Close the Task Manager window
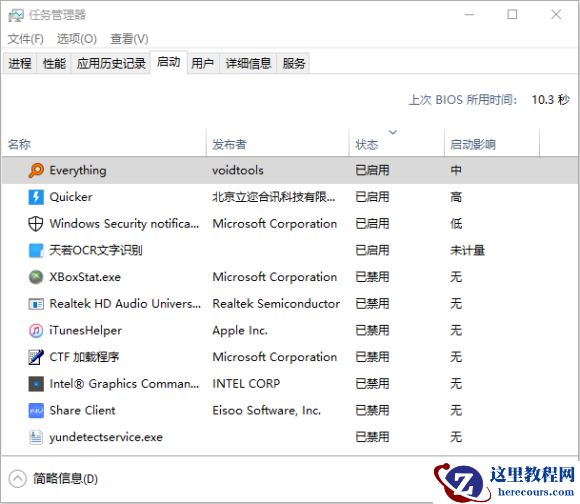The width and height of the screenshot is (580, 504). [x=556, y=15]
